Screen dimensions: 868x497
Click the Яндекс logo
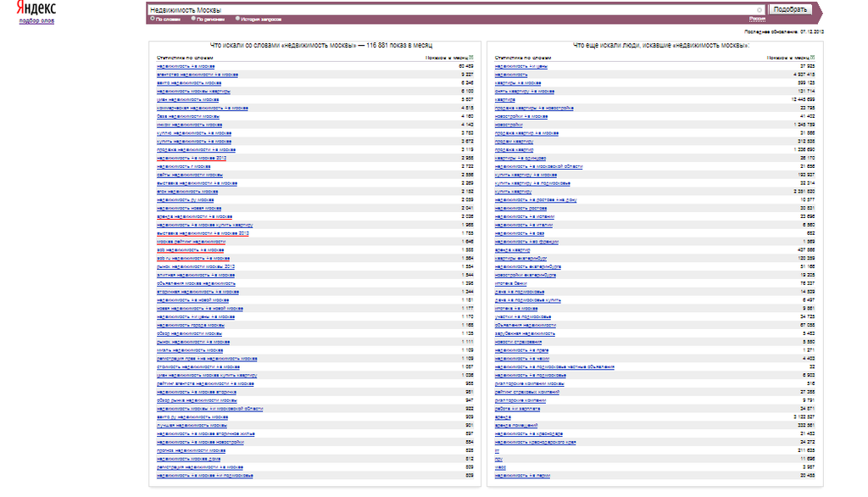coord(36,8)
